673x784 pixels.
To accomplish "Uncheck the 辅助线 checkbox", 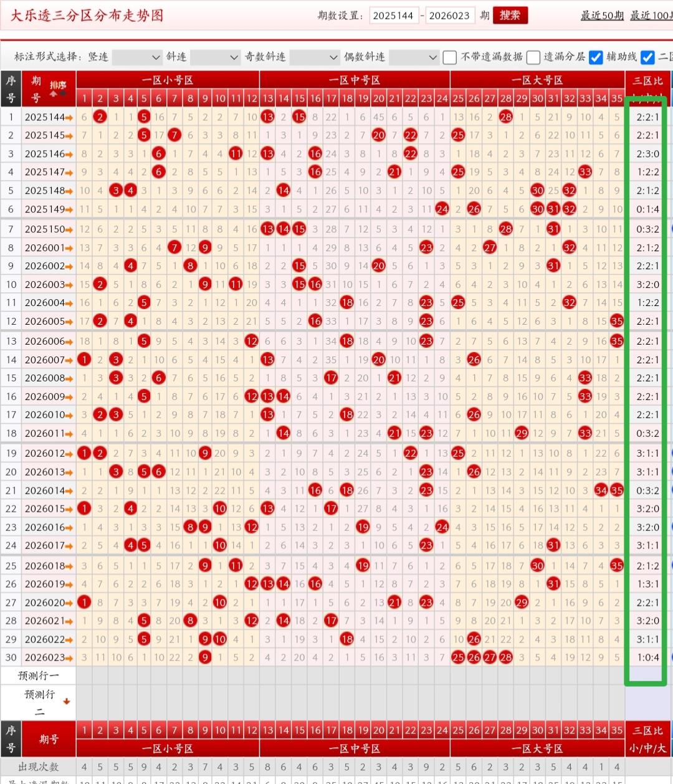I will 596,57.
